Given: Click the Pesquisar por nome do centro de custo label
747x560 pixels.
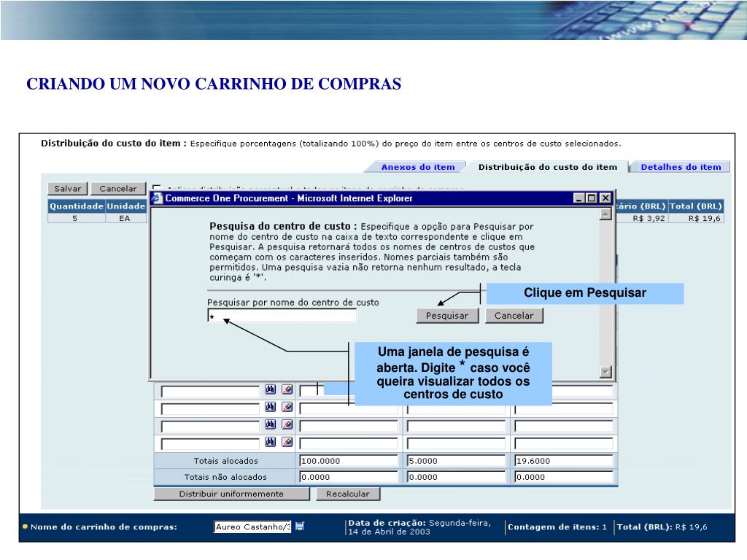Looking at the screenshot, I should 293,303.
